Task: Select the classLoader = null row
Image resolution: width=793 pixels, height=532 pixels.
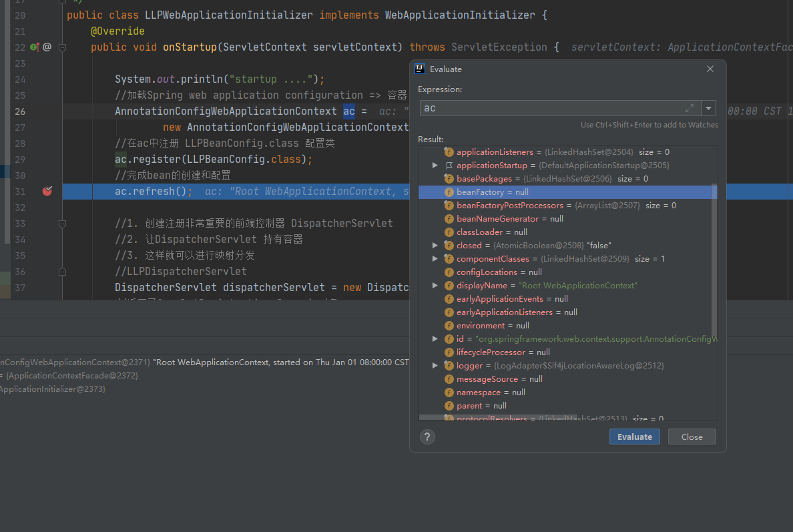Action: [x=567, y=232]
